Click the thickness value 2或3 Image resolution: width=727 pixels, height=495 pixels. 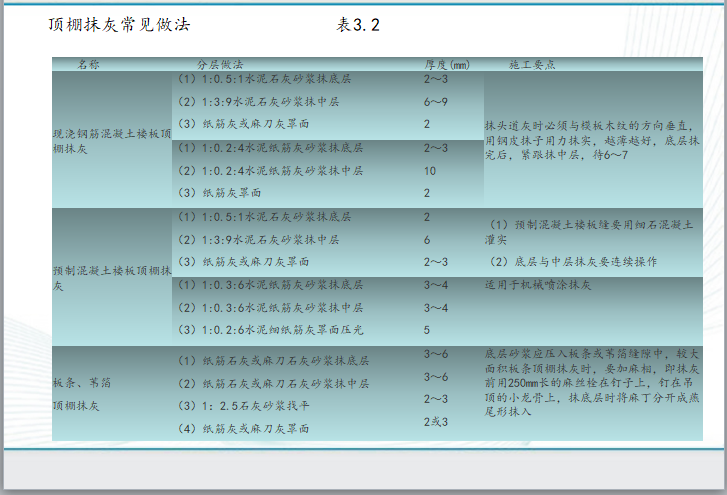click(435, 422)
